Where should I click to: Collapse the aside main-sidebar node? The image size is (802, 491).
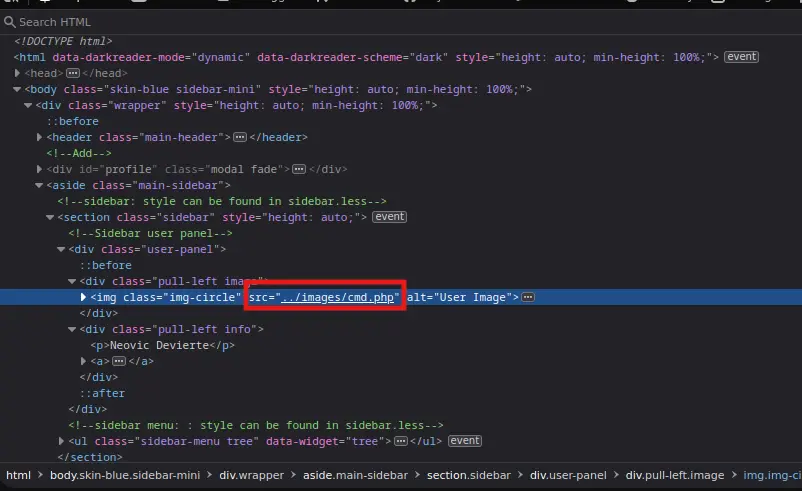coord(40,185)
